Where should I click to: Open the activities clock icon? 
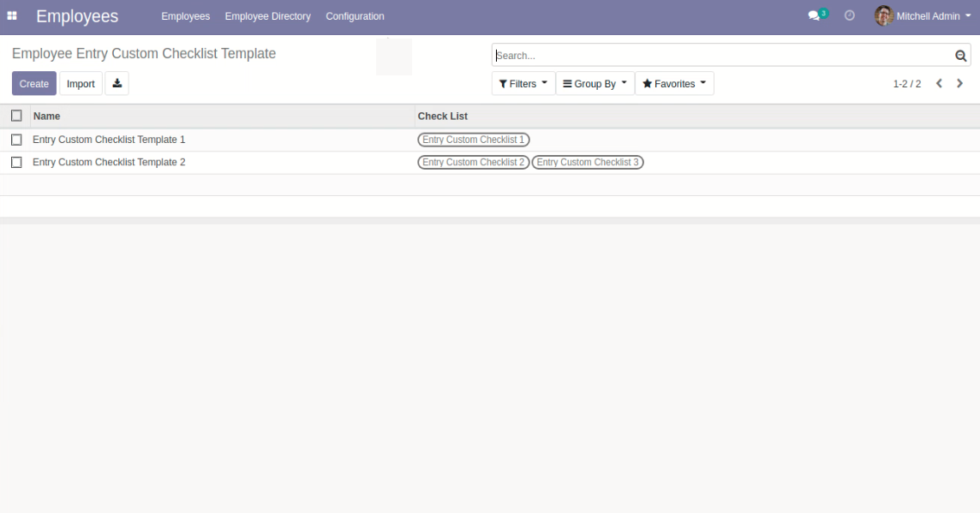[x=850, y=15]
